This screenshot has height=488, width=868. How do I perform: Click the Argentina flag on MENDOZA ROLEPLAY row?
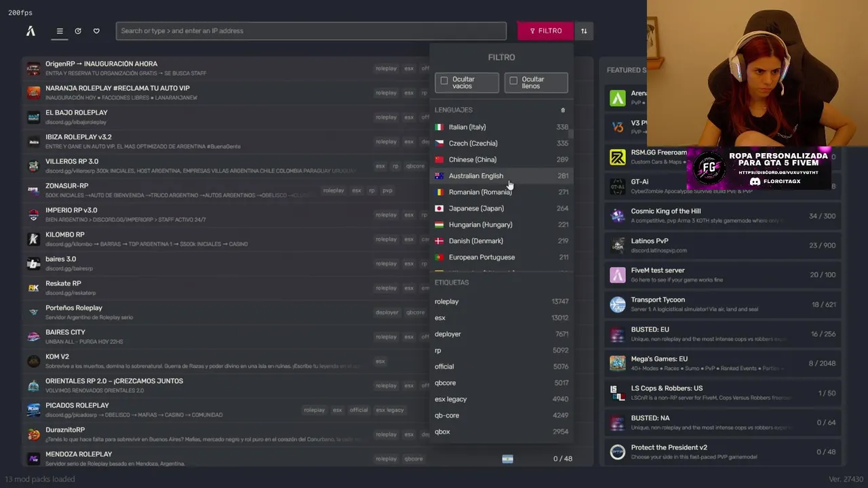507,459
